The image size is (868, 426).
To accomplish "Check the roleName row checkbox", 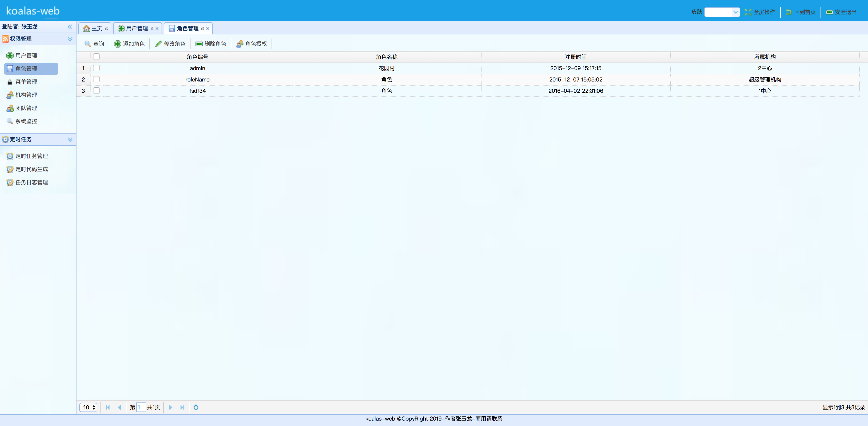I will coord(96,79).
